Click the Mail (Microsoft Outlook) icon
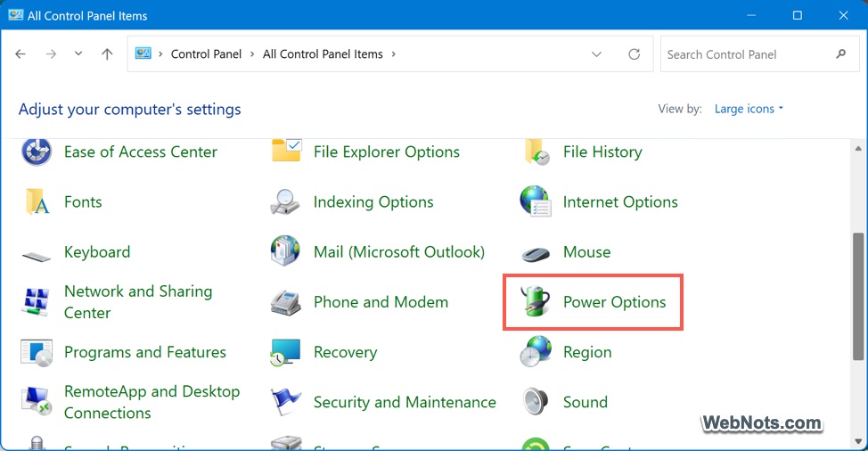This screenshot has width=868, height=451. (x=286, y=250)
